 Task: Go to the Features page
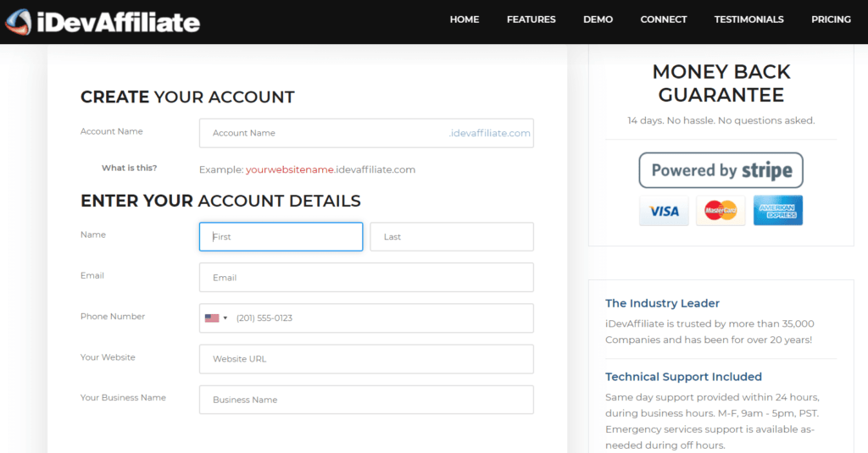point(531,19)
